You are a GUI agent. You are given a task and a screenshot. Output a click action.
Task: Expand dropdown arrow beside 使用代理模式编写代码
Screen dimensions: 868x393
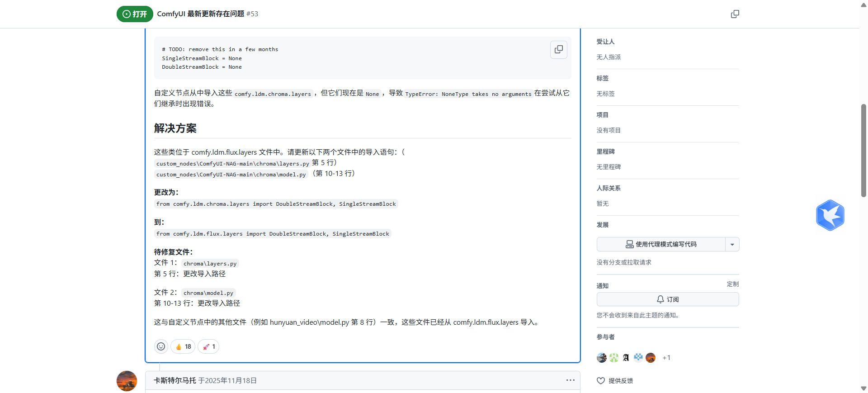[x=732, y=244]
